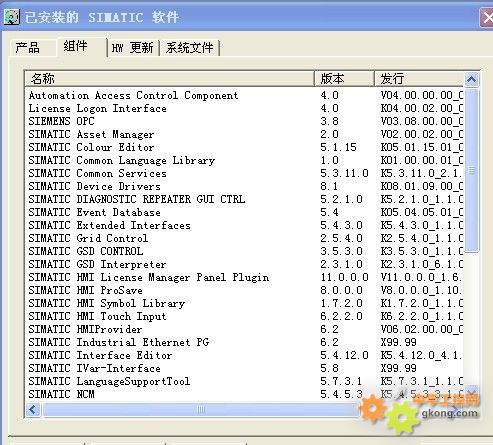This screenshot has width=493, height=445.
Task: Click the horizontal scrollbar thumb
Action: point(201,409)
